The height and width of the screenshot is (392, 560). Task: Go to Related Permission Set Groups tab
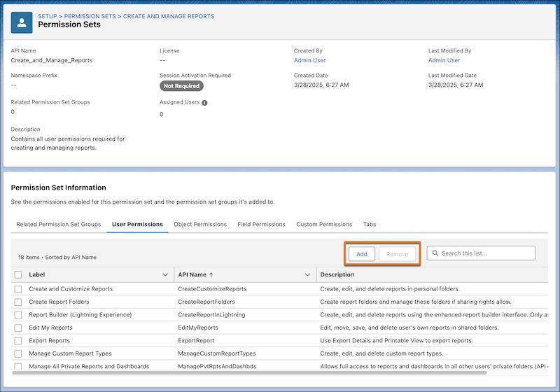tap(59, 225)
